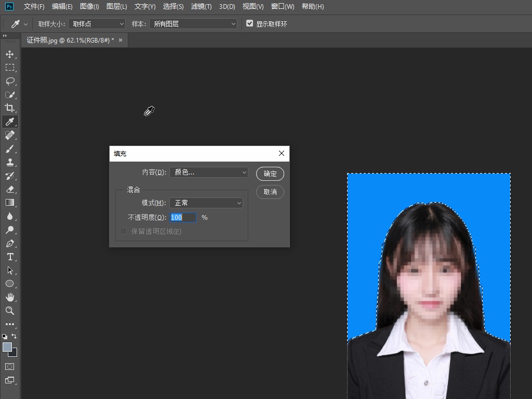532x399 pixels.
Task: Pick the Crop tool
Action: click(x=9, y=108)
